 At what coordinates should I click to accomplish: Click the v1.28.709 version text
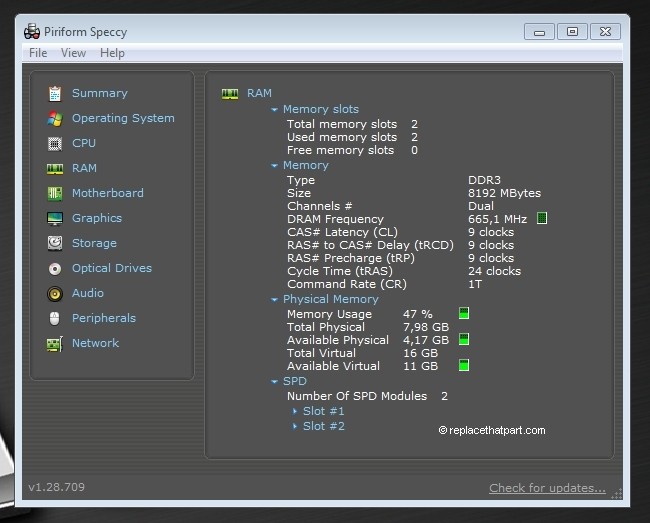coord(56,487)
